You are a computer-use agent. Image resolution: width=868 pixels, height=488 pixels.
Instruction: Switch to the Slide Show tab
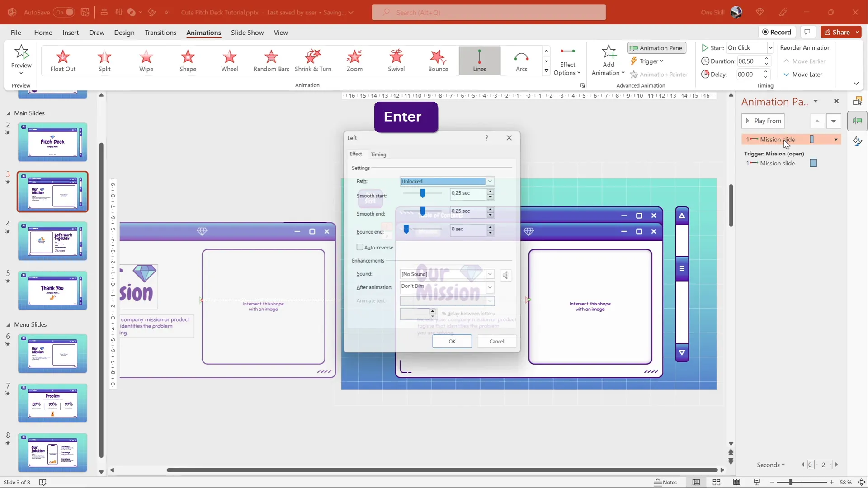point(247,33)
